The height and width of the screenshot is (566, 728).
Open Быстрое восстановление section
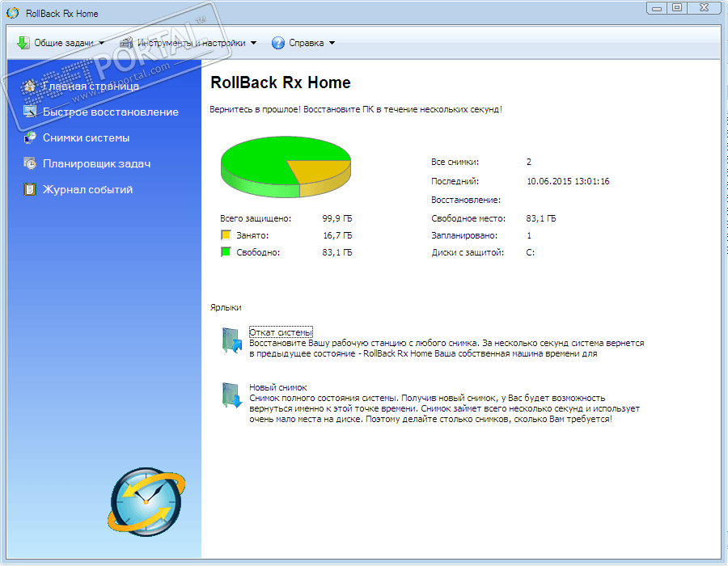(x=111, y=112)
